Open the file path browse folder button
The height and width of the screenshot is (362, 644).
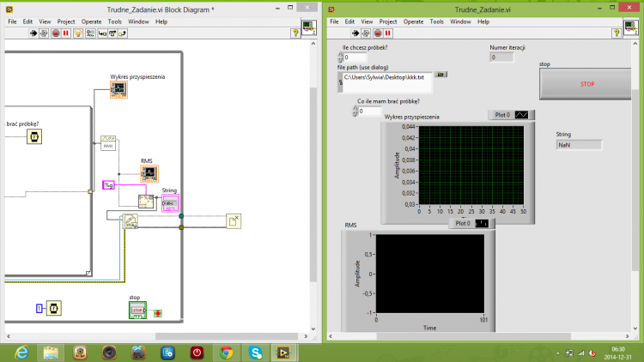[440, 75]
